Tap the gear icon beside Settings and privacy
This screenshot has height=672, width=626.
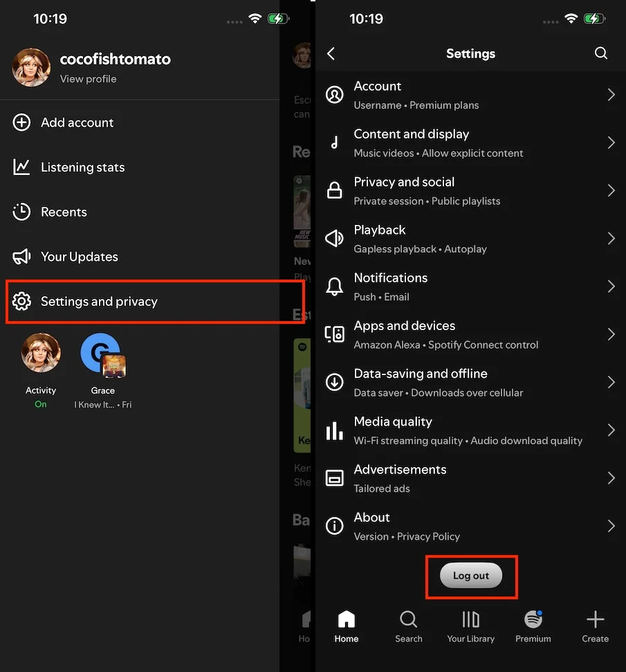pos(21,301)
